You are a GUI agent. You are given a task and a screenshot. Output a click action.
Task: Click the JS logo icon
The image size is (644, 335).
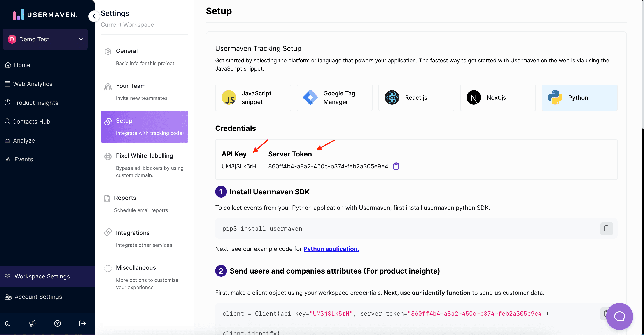click(x=229, y=98)
